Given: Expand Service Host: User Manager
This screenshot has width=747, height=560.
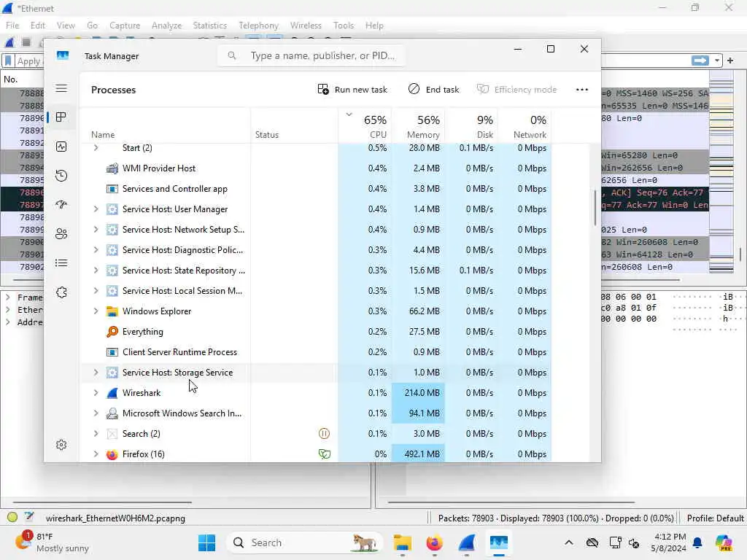Looking at the screenshot, I should pyautogui.click(x=96, y=209).
